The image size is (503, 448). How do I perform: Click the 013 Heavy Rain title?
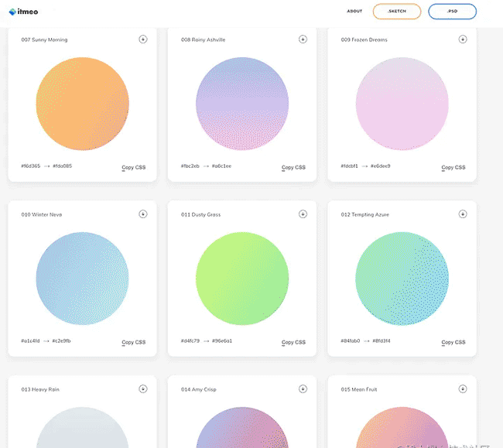[x=40, y=389]
